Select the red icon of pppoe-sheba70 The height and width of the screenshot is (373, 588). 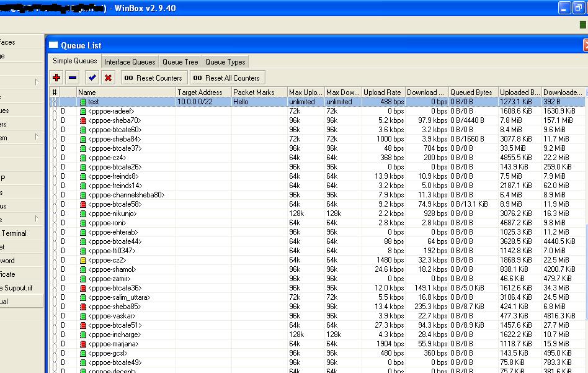[83, 120]
